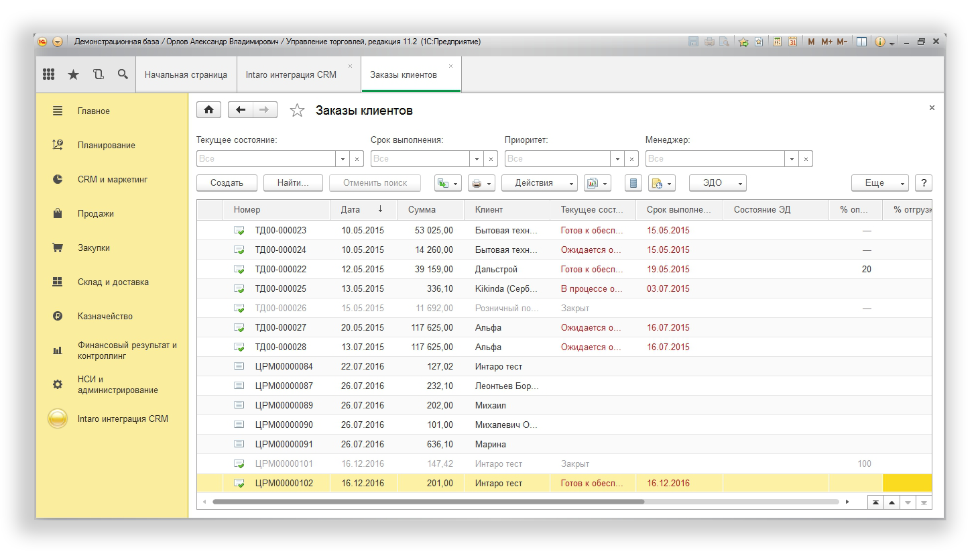Expand the Приоритет filter dropdown
This screenshot has height=554, width=980.
pos(617,159)
